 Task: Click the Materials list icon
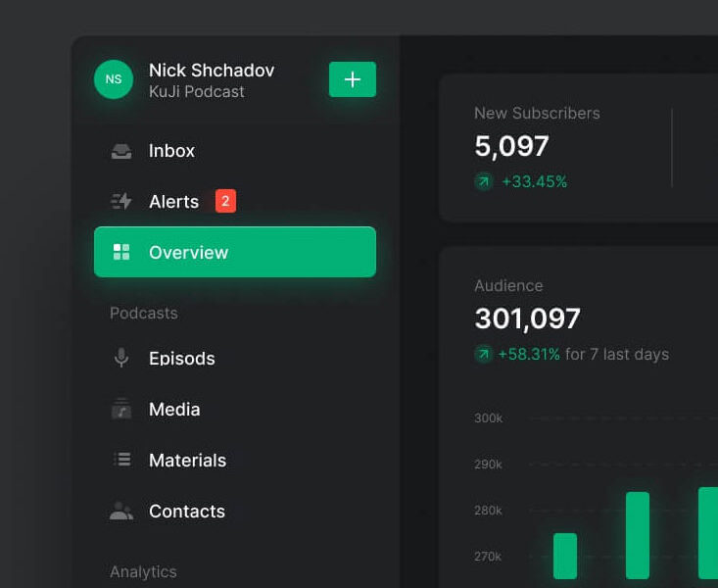tap(121, 460)
